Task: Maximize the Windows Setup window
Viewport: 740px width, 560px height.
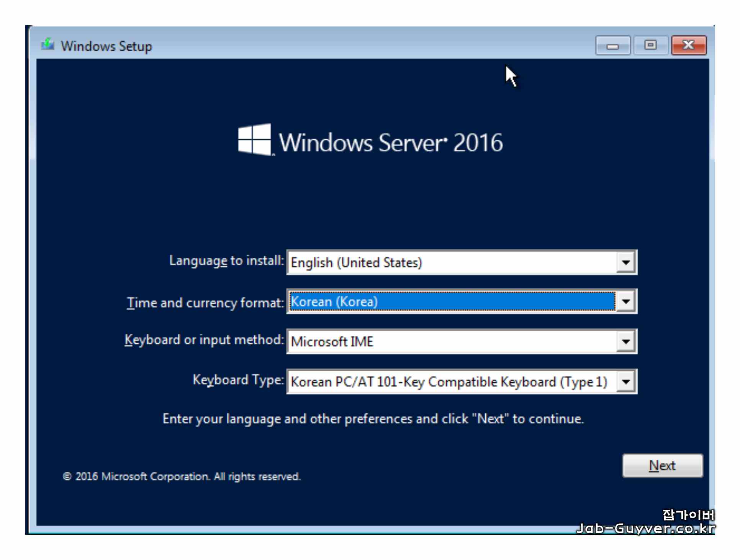Action: tap(650, 46)
